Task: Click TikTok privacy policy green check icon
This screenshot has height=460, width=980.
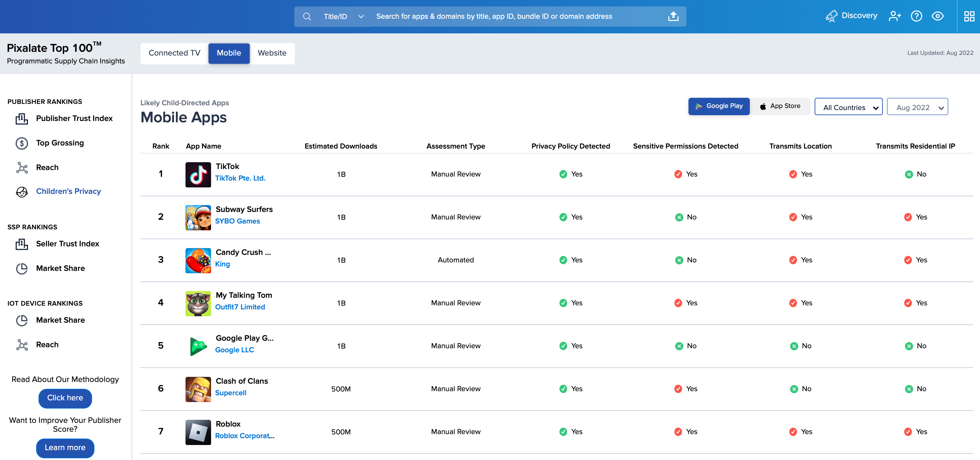Action: click(x=563, y=174)
